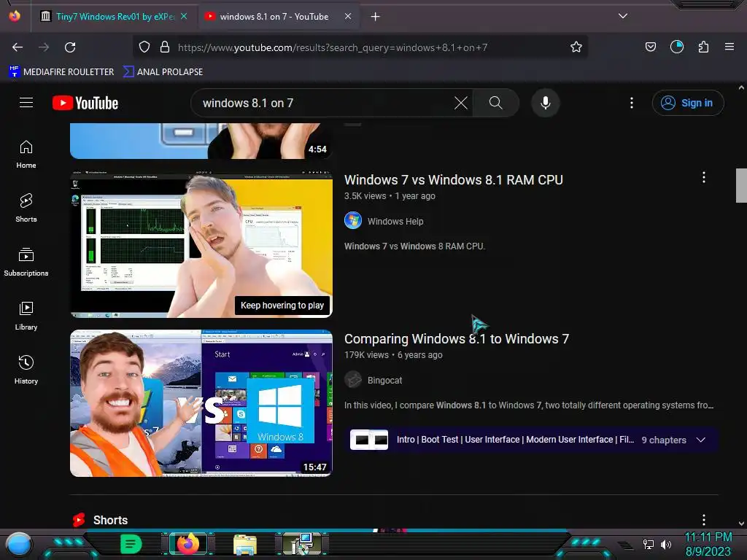
Task: Click the Intro | Boot Test chapters text
Action: 515,440
